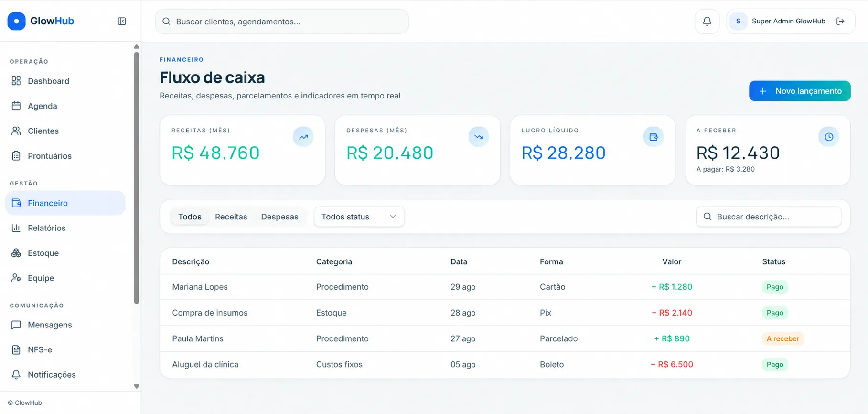Open the notifications bell in header
The width and height of the screenshot is (868, 414).
click(x=707, y=21)
